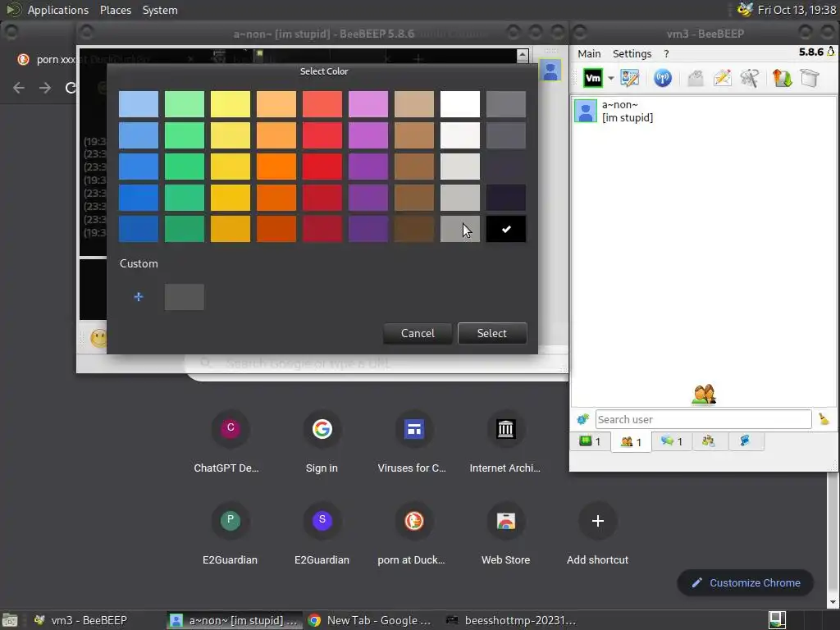Click the pencil-and-envelope write message icon
The width and height of the screenshot is (840, 630).
click(722, 78)
